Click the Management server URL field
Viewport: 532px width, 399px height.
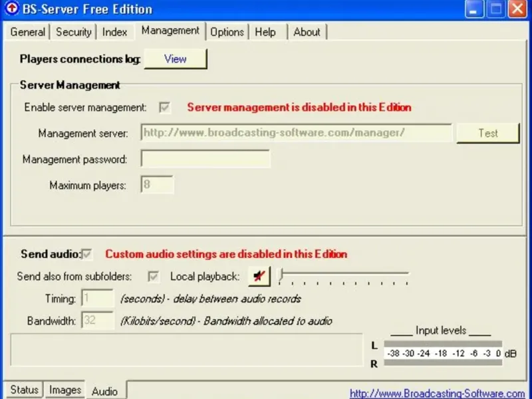pos(296,132)
